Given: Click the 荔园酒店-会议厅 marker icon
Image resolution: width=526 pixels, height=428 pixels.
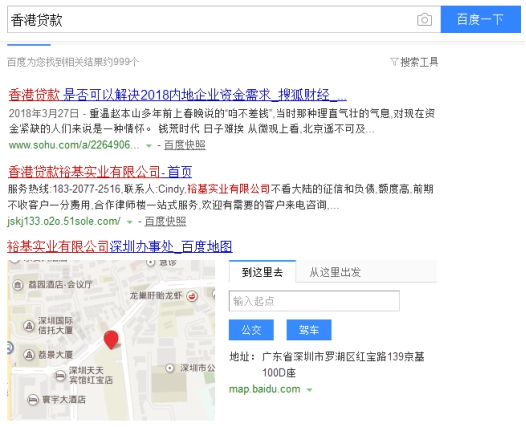Looking at the screenshot, I should click(17, 285).
